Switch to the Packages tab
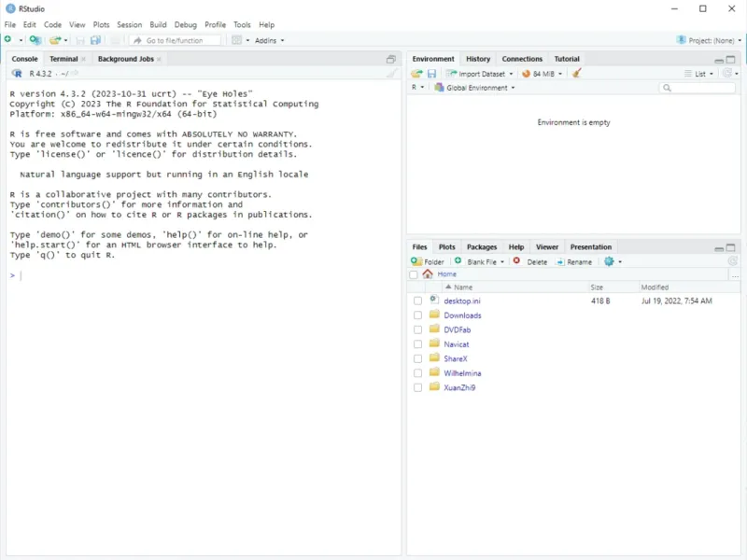 (482, 246)
